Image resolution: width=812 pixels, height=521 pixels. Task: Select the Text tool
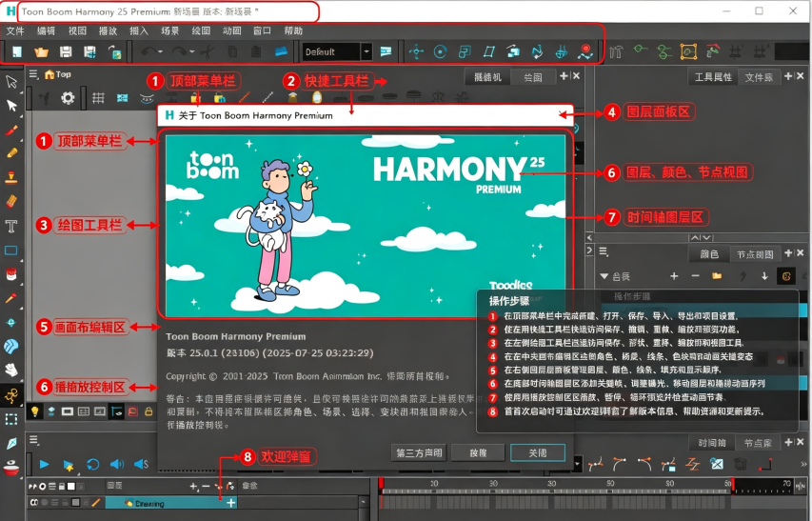click(11, 226)
